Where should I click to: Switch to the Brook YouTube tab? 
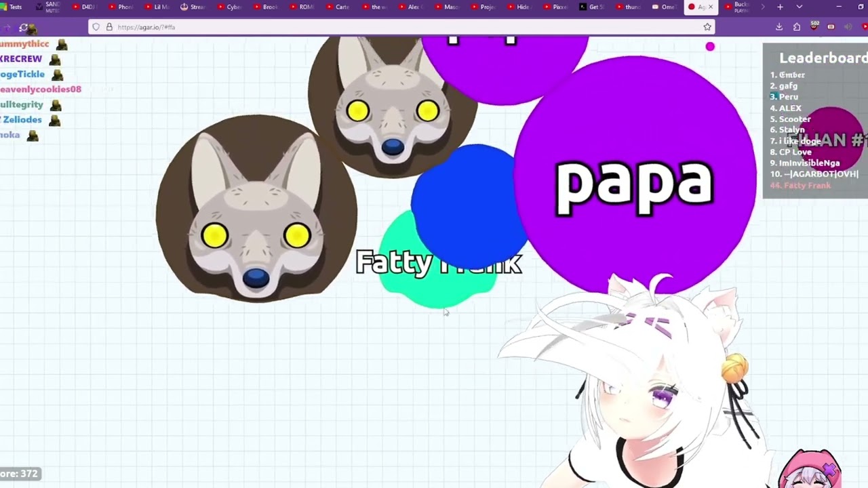267,7
